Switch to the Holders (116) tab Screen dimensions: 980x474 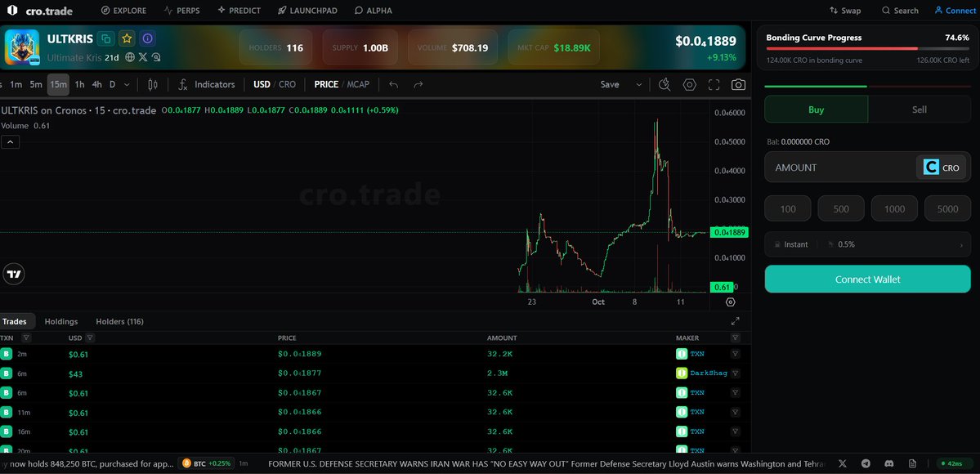[119, 321]
